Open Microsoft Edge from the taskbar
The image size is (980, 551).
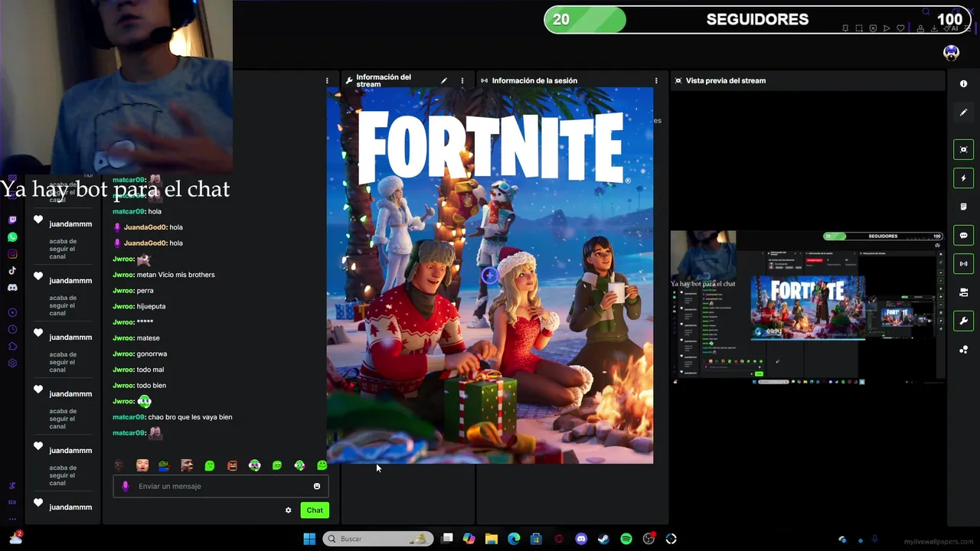[x=514, y=539]
